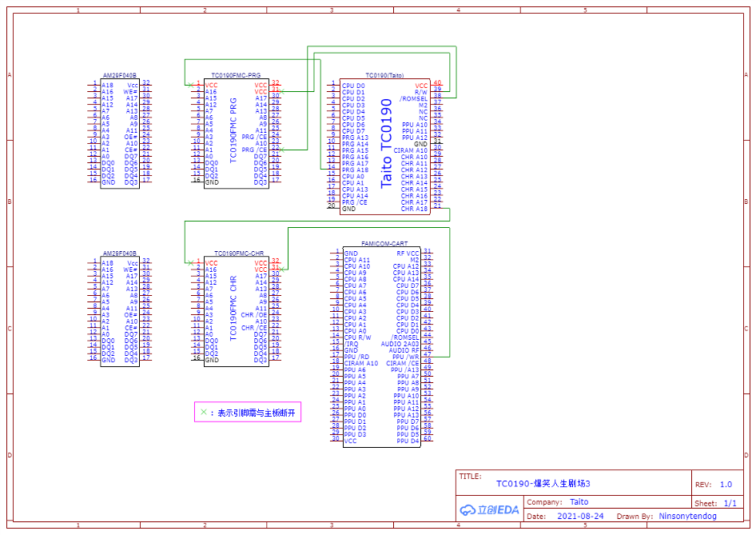The height and width of the screenshot is (535, 756).
Task: Click the PPU /WR pin on FAMICOM-CART
Action: 406,357
